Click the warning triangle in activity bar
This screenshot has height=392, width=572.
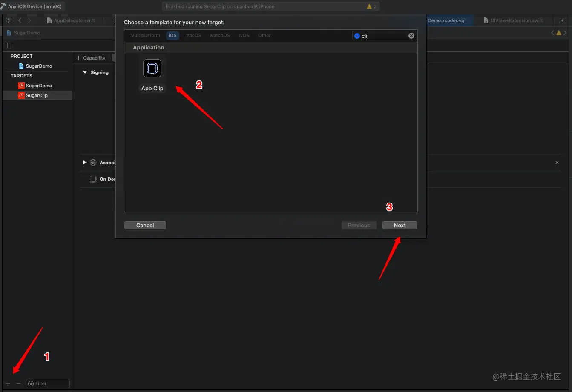pos(369,6)
